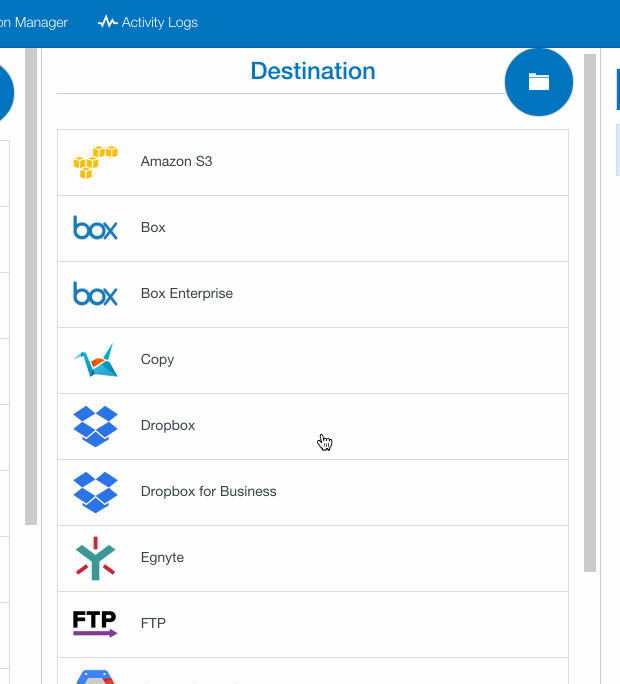The height and width of the screenshot is (684, 620).
Task: Select FTP label in the list
Action: [x=153, y=624]
